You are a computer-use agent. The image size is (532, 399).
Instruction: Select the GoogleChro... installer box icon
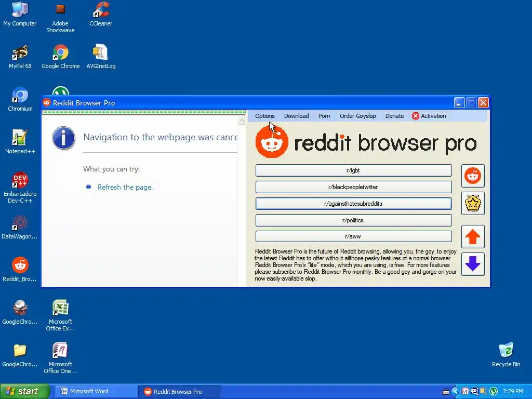20,312
